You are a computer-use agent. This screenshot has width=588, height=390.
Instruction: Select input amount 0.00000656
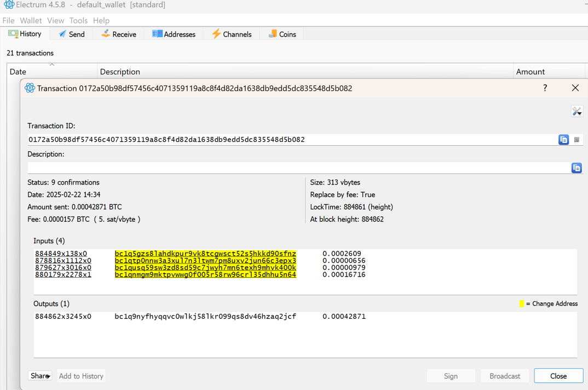point(344,261)
